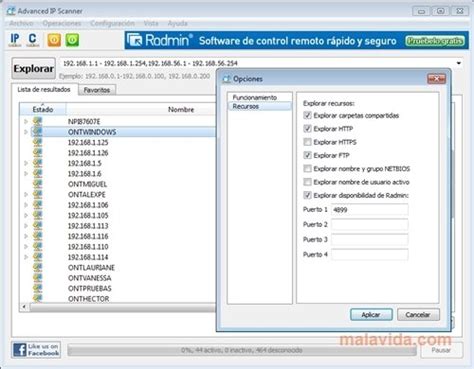Image resolution: width=474 pixels, height=369 pixels.
Task: Click the green power toolbar icon
Action: (x=72, y=40)
